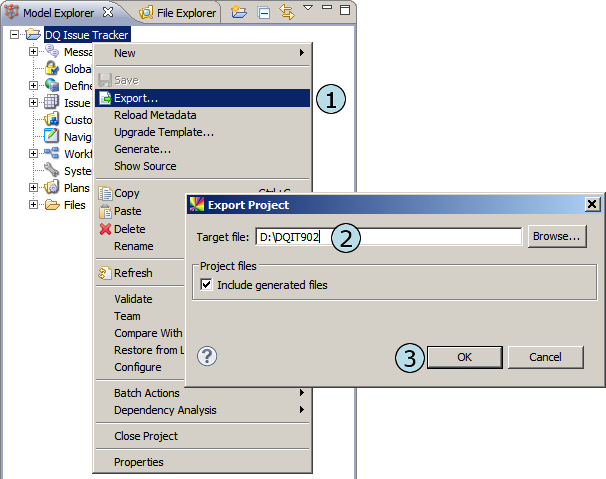
Task: Click the Collapse All toolbar icon
Action: [x=264, y=13]
